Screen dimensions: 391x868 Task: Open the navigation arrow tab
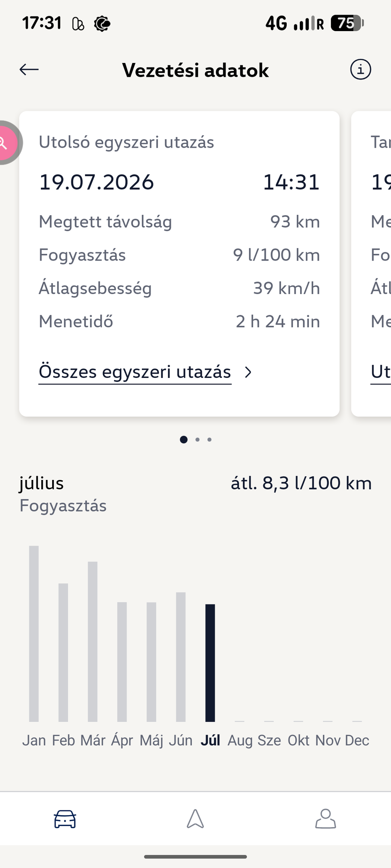(x=195, y=819)
